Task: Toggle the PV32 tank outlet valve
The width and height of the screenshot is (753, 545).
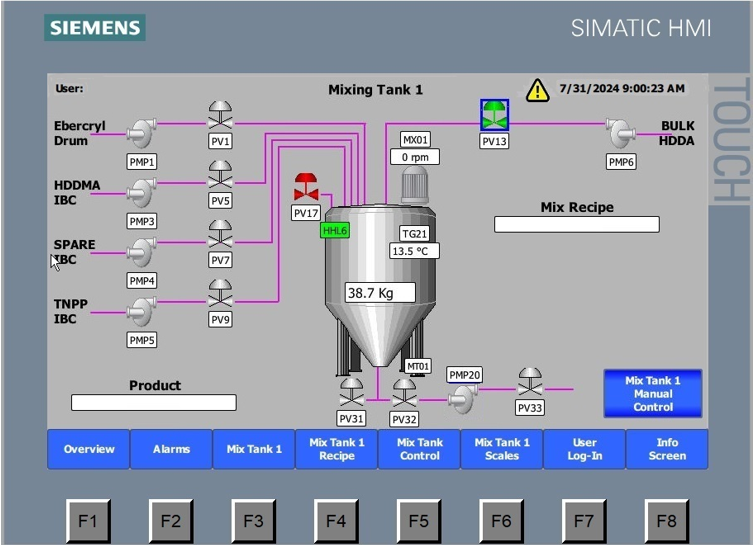Action: pyautogui.click(x=404, y=393)
